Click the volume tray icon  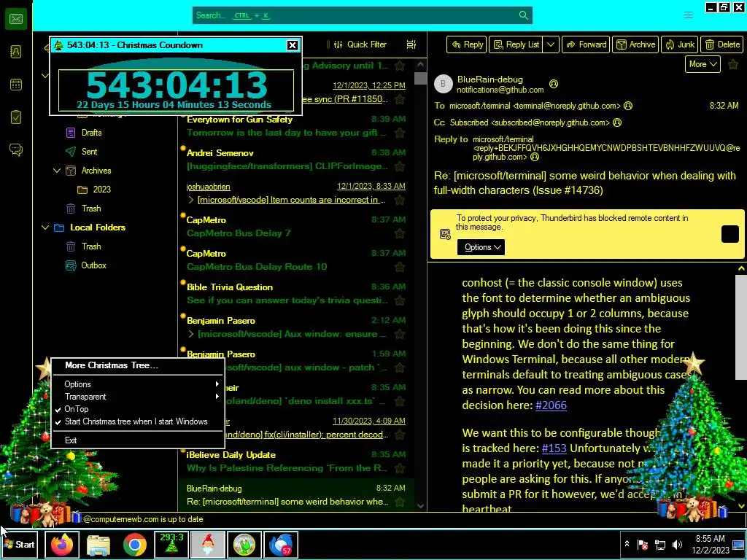pos(677,544)
